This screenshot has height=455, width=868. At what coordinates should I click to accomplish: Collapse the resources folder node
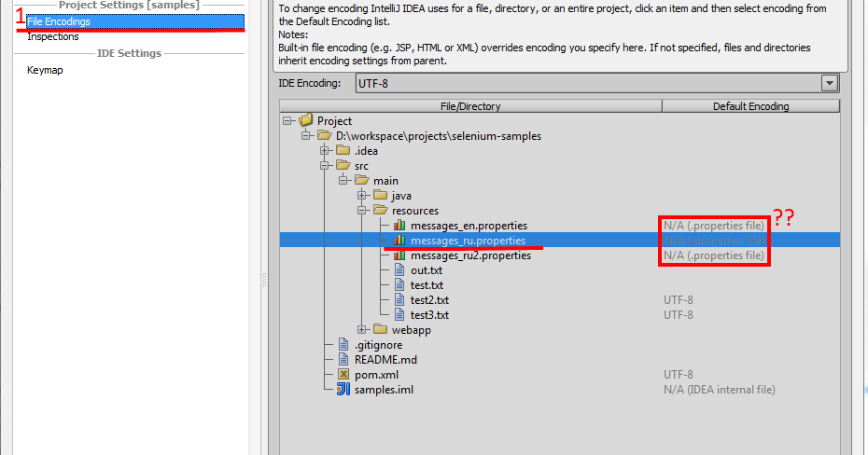(x=362, y=210)
